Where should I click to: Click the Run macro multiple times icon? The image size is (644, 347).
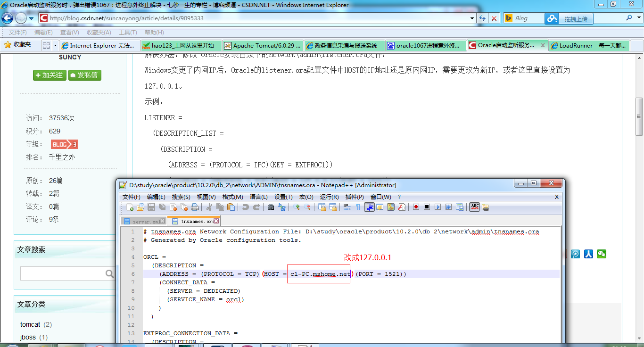[x=448, y=207]
